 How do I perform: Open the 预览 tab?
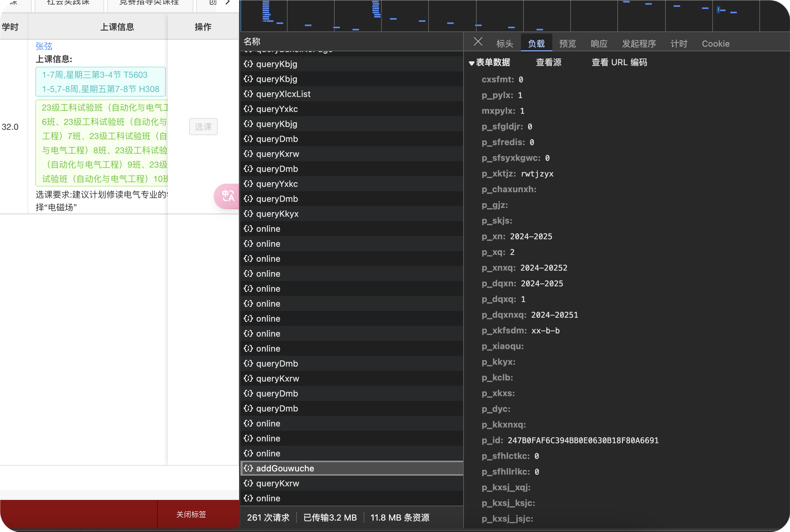(567, 44)
